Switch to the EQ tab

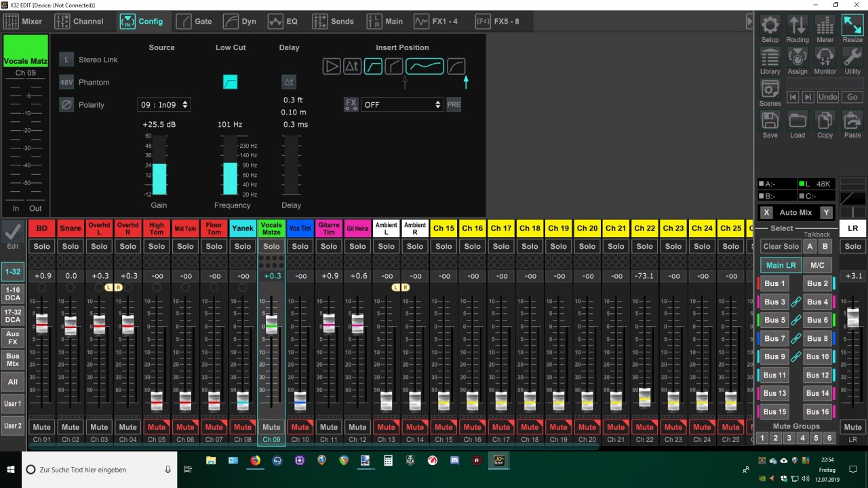tap(283, 22)
